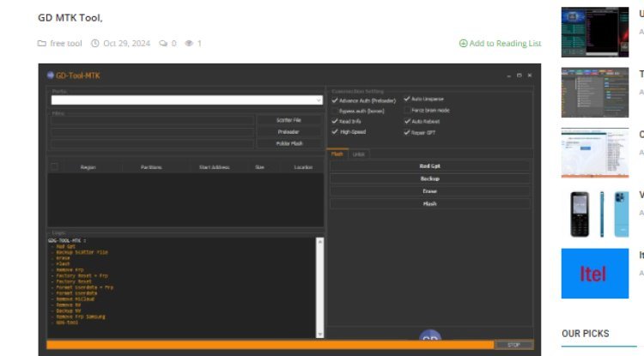Switch to the Flash tab
This screenshot has height=356, width=644.
pyautogui.click(x=337, y=154)
